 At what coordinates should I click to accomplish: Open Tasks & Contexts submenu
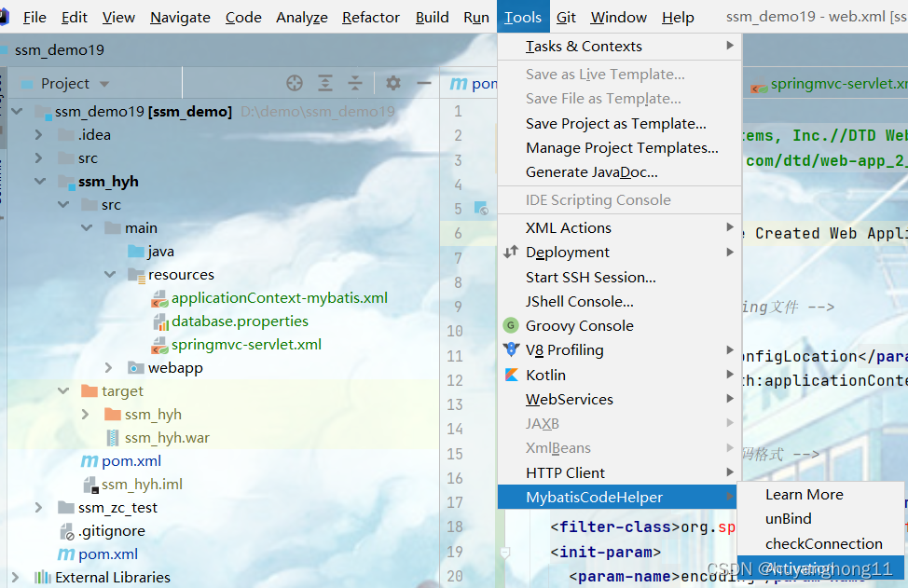click(619, 46)
